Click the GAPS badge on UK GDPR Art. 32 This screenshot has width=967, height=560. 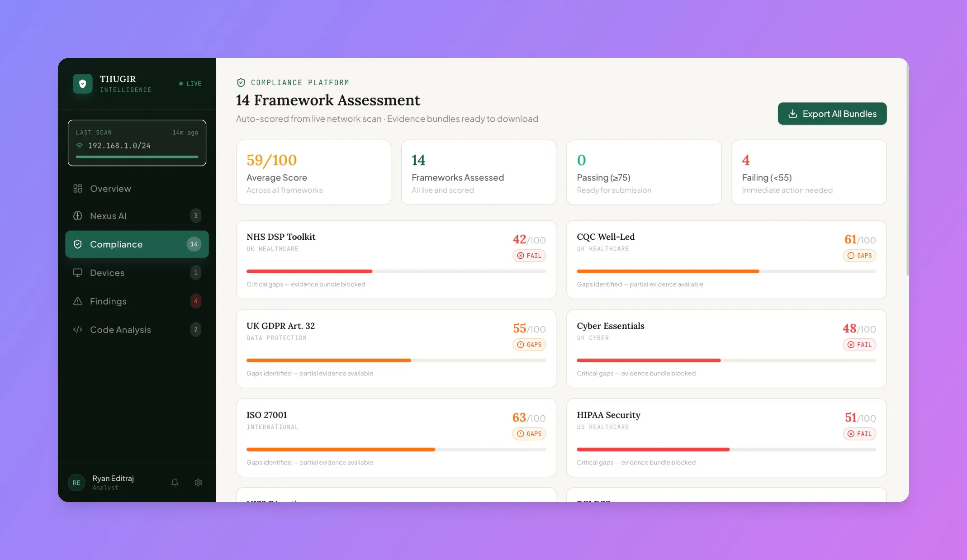[529, 345]
